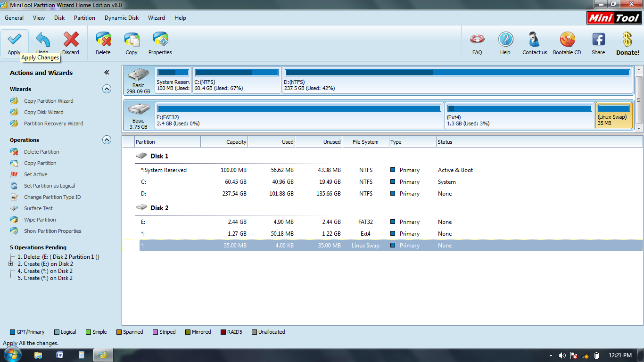Open the Help menu
The height and width of the screenshot is (362, 644).
tap(180, 18)
